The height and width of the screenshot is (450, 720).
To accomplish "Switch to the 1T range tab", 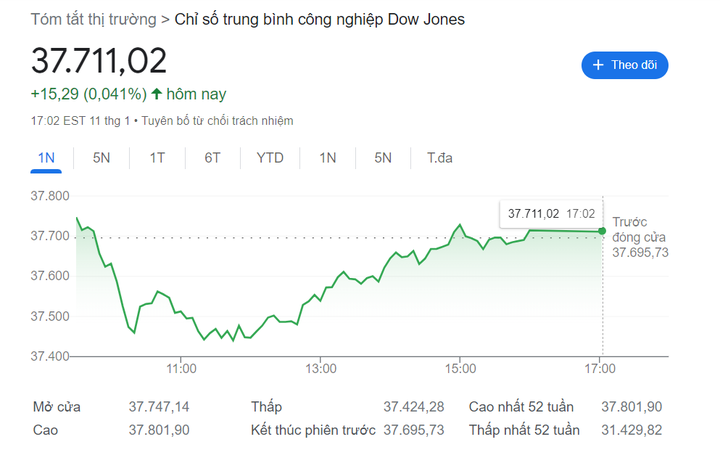I will (157, 158).
